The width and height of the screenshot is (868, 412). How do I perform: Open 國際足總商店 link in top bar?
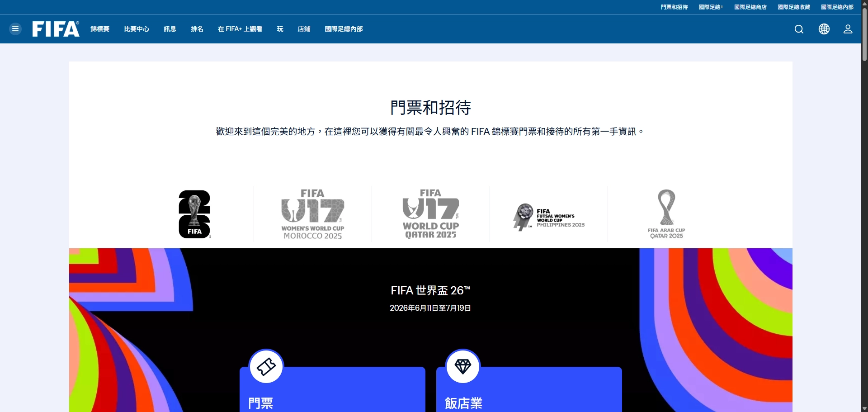coord(750,7)
